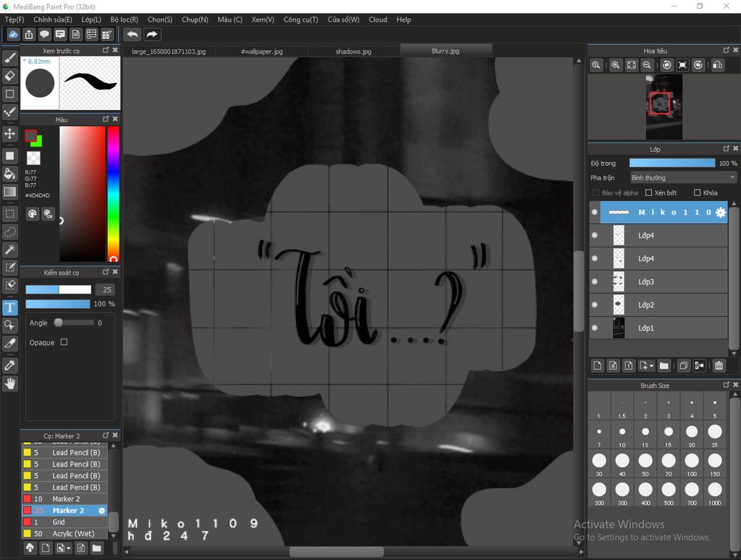
Task: Click the export/share icon in top toolbar
Action: [29, 35]
